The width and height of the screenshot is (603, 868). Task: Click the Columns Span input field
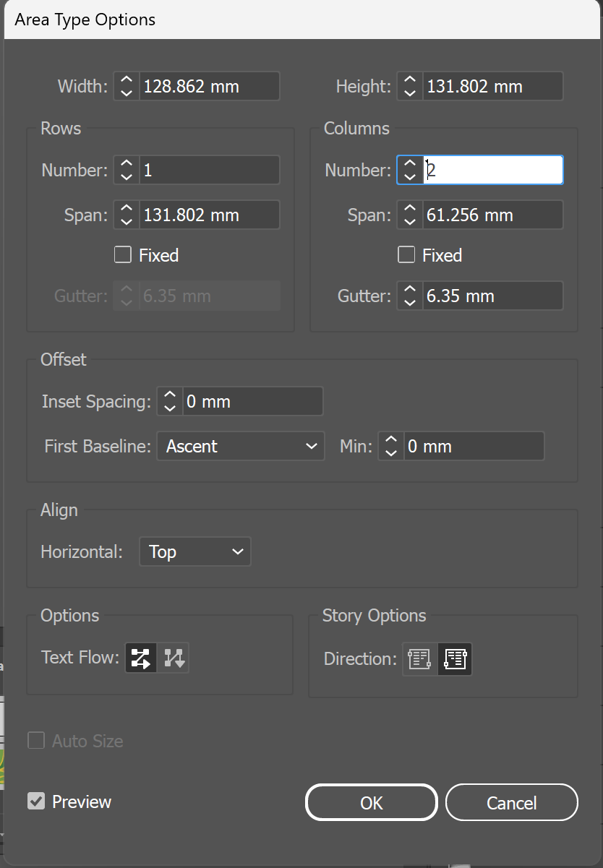tap(492, 215)
